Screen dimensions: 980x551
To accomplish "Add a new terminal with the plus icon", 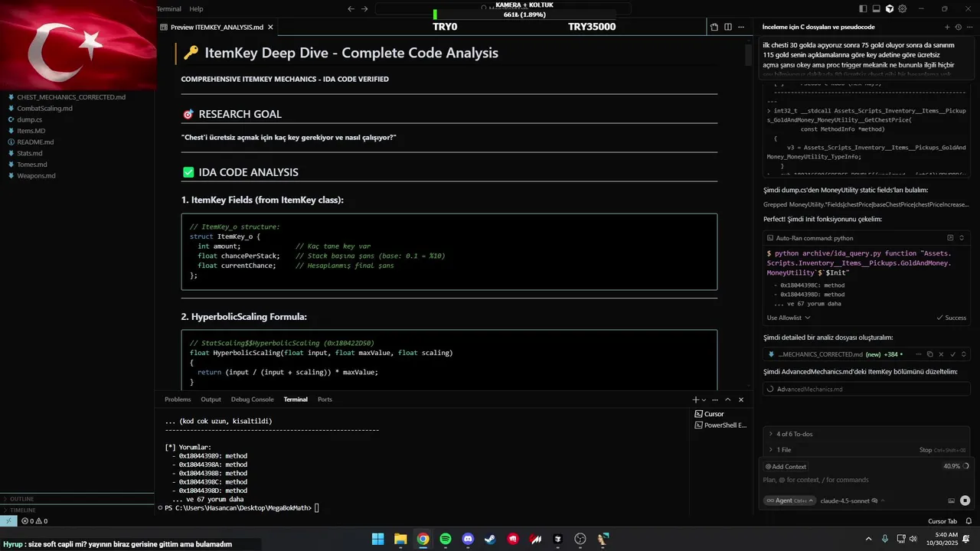I will click(696, 399).
